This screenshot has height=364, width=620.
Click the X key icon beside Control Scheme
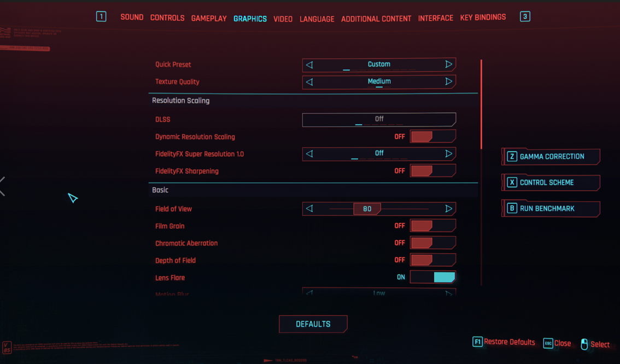512,182
